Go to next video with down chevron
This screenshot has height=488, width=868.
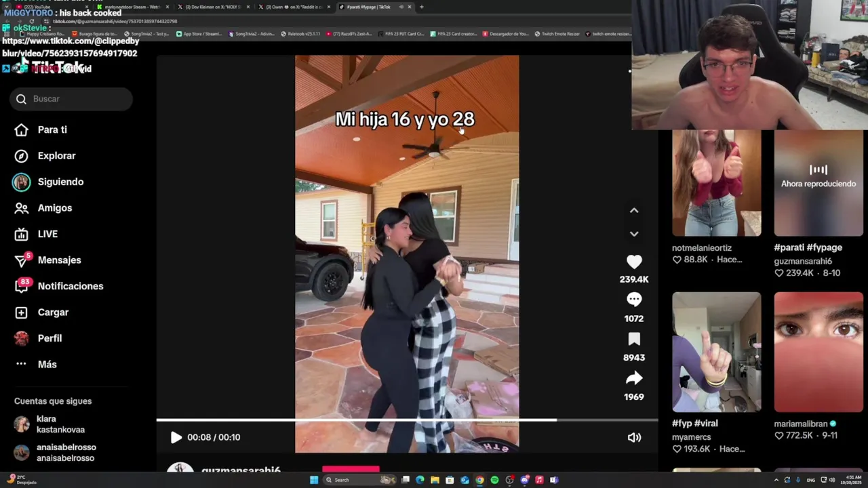tap(634, 234)
